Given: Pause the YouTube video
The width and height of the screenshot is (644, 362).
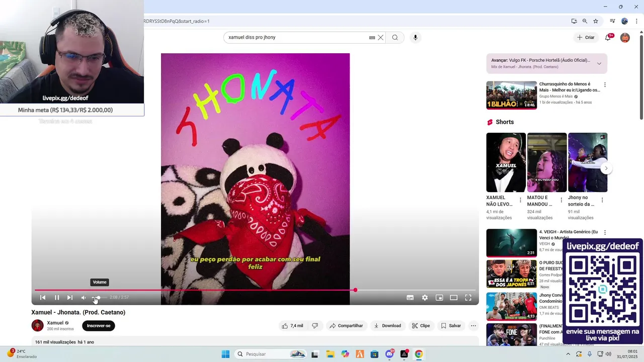Looking at the screenshot, I should [x=56, y=298].
